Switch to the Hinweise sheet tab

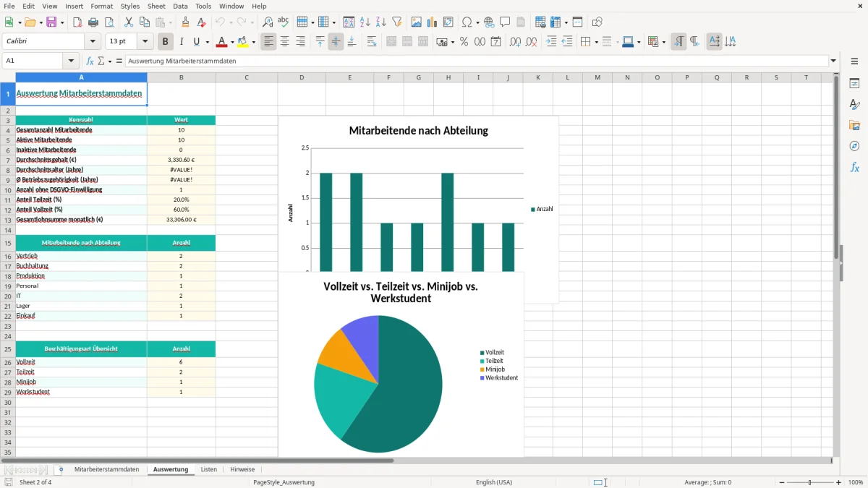[x=242, y=469]
